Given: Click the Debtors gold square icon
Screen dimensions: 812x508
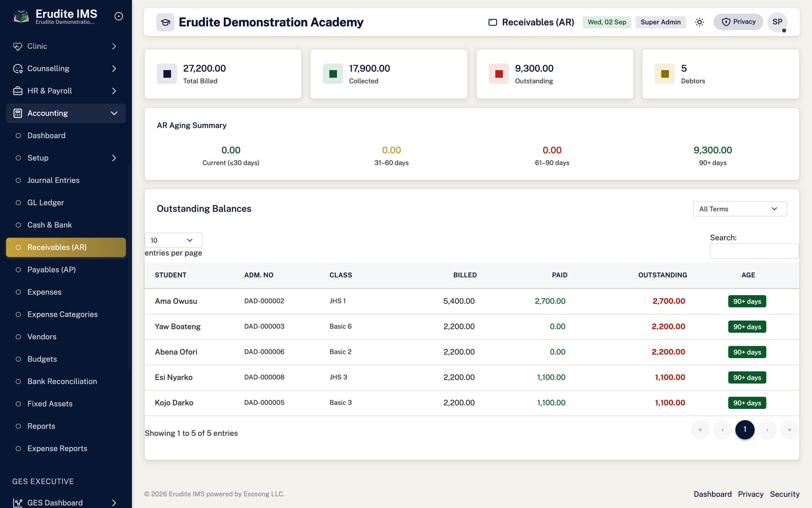Looking at the screenshot, I should pos(665,74).
